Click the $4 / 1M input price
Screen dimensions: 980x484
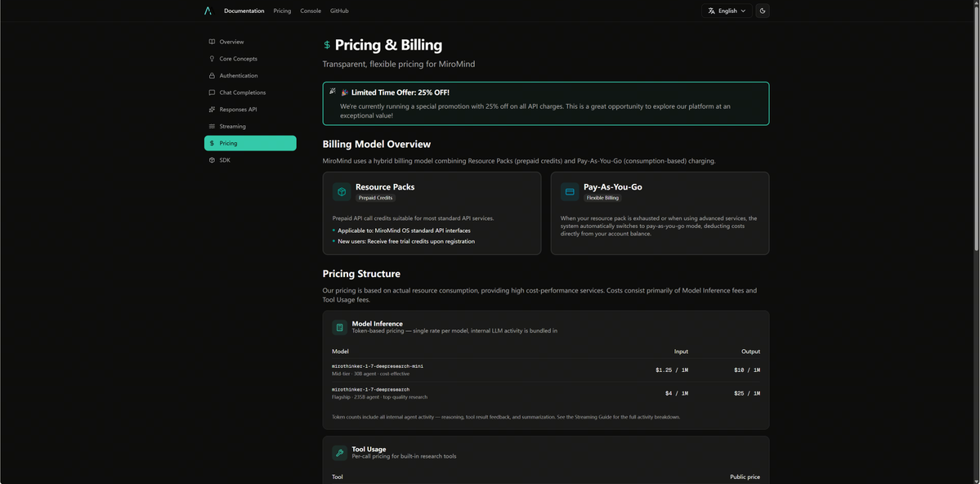coord(676,393)
